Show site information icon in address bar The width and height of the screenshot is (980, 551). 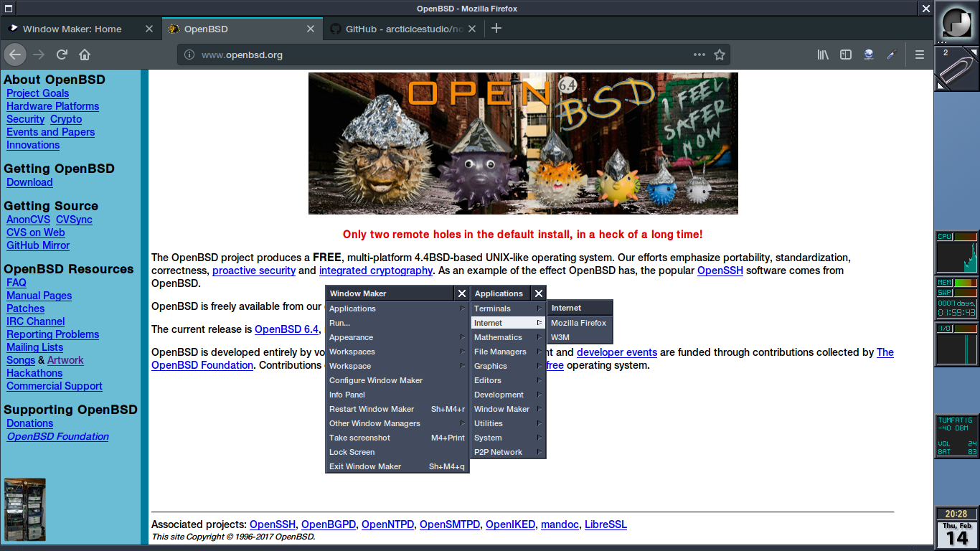click(x=189, y=55)
